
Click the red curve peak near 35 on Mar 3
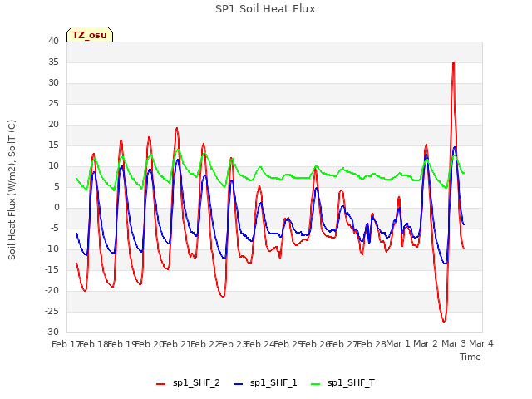click(x=454, y=63)
